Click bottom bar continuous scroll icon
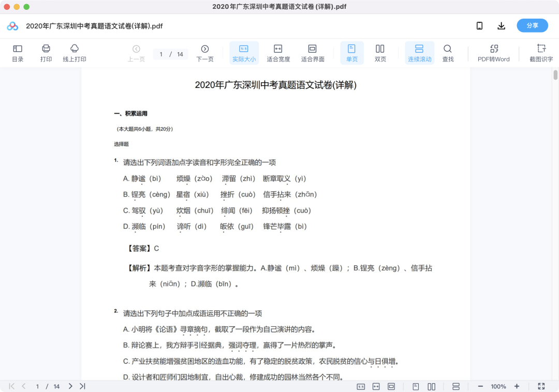This screenshot has width=559, height=392. [455, 387]
